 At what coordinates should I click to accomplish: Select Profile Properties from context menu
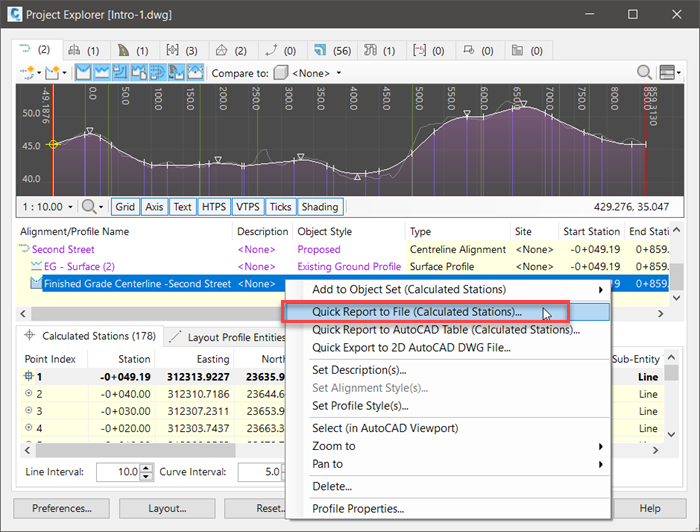click(x=358, y=509)
